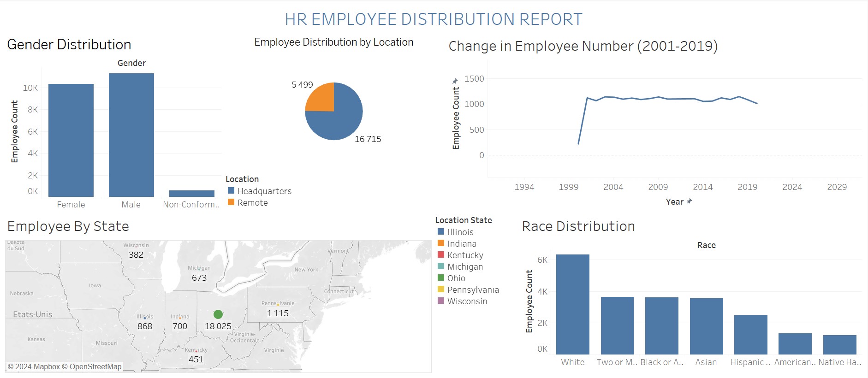Viewport: 868px width, 378px height.
Task: Open the OpenStreetMap attribution link
Action: (95, 366)
